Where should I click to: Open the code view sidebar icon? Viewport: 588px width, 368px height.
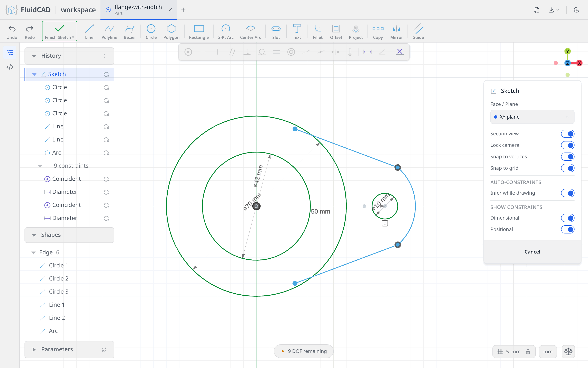(x=10, y=67)
